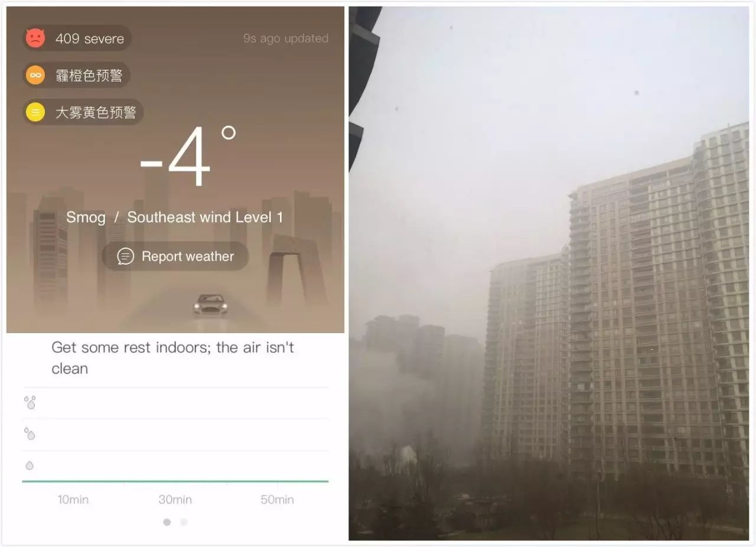Tap the Smog / Southeast wind Level 1 text
The height and width of the screenshot is (547, 756).
click(175, 217)
